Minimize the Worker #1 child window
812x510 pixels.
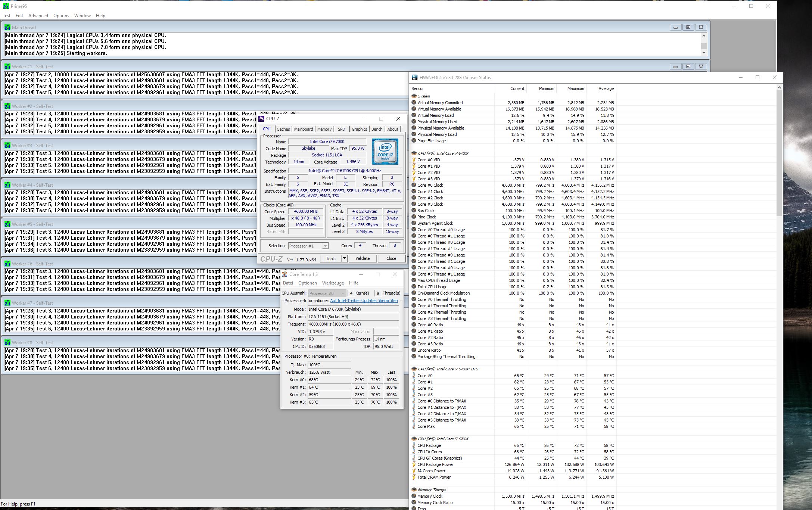[x=675, y=66]
